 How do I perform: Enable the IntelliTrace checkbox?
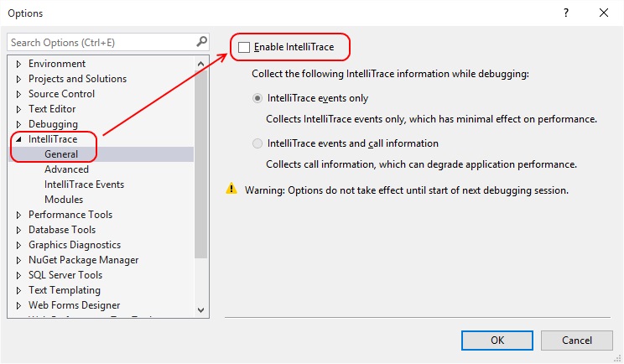244,48
